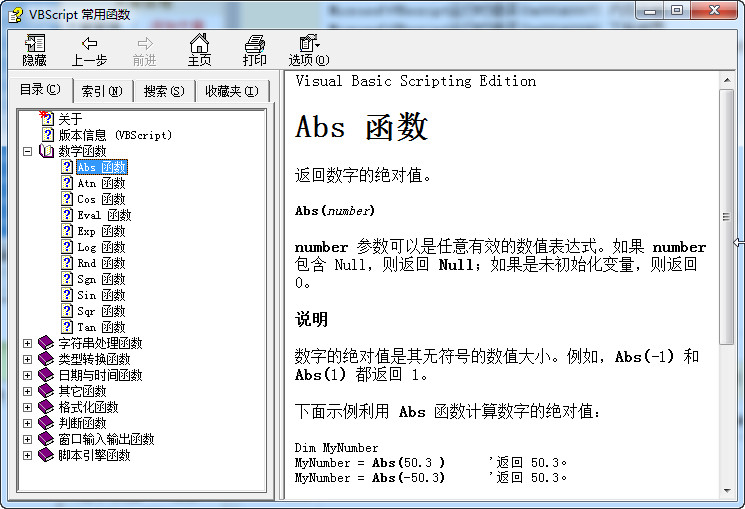Open the 关于 topic label
The image size is (745, 509).
tap(70, 119)
